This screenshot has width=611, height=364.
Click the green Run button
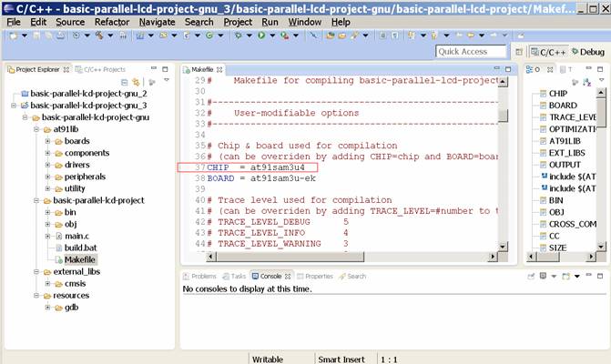(x=261, y=35)
